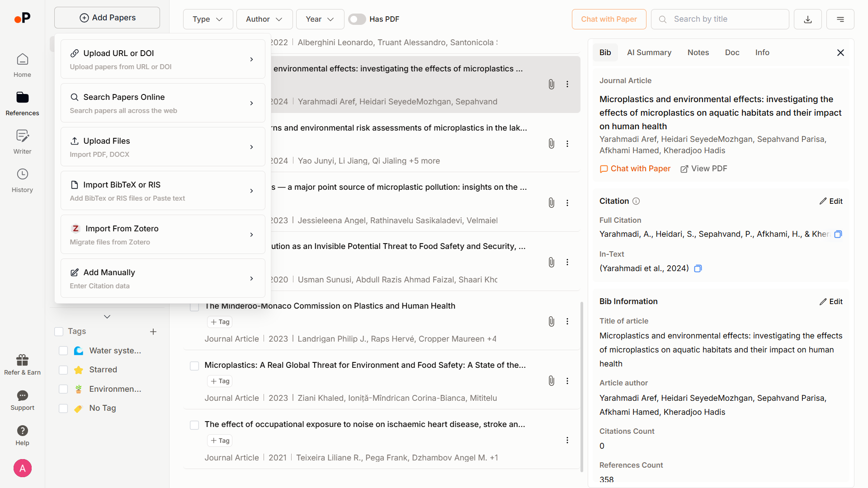The width and height of the screenshot is (868, 488).
Task: Click the orange Chat with Paper button
Action: 609,19
